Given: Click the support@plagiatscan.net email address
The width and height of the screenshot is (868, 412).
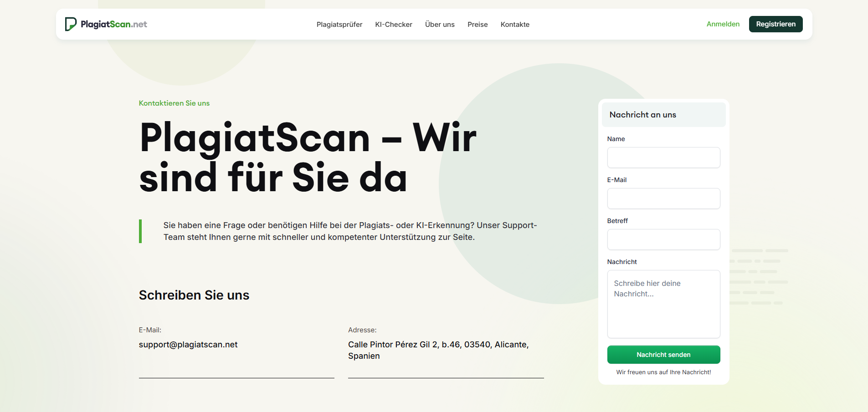Looking at the screenshot, I should pos(188,345).
